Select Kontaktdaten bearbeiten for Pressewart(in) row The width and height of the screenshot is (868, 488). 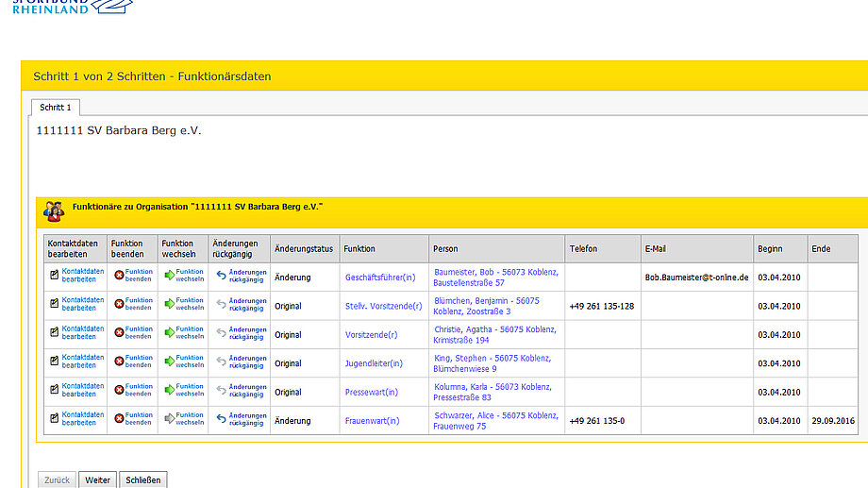point(83,390)
